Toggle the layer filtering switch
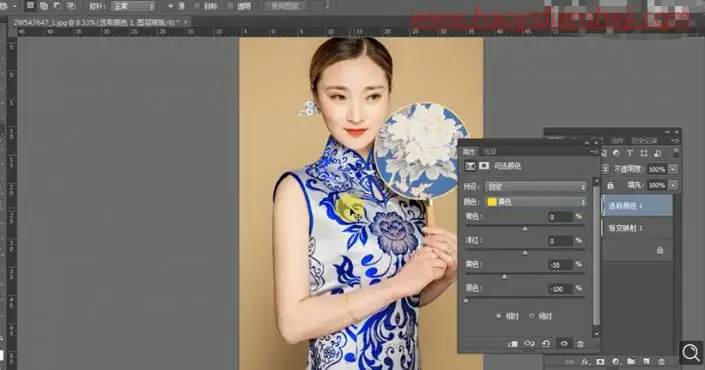Viewport: 705px width, 370px height. click(x=676, y=153)
